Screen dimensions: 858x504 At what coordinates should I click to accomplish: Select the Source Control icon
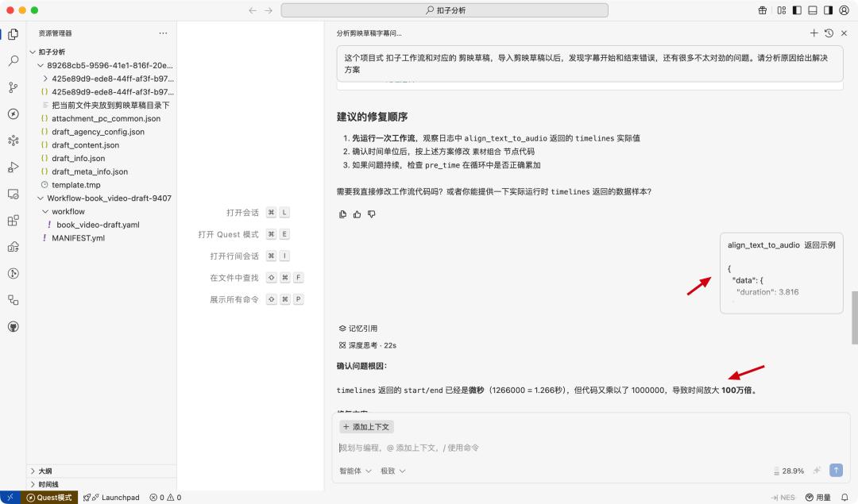click(x=12, y=87)
